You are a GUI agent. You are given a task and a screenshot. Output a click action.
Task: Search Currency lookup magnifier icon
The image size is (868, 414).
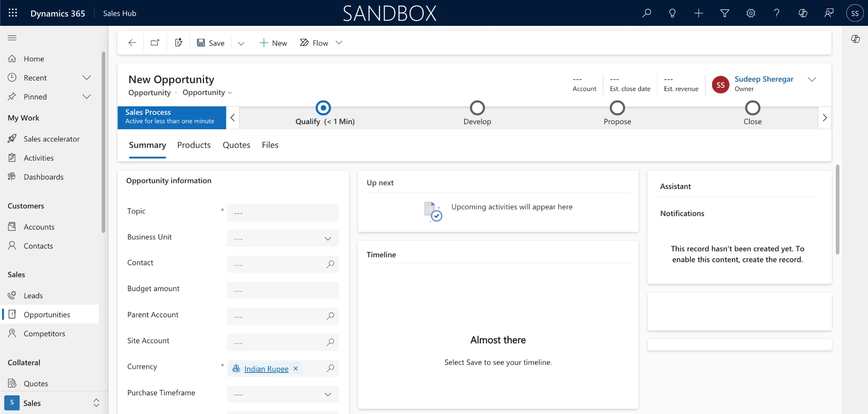pos(330,368)
